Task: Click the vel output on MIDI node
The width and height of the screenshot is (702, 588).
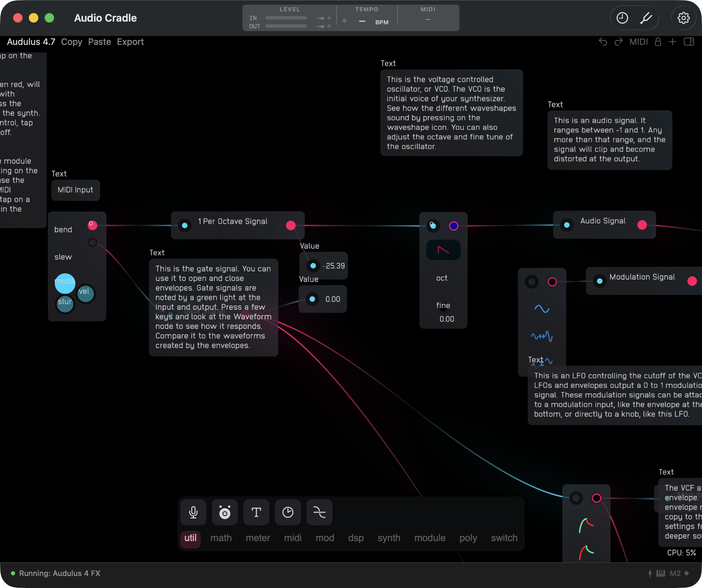Action: (85, 294)
